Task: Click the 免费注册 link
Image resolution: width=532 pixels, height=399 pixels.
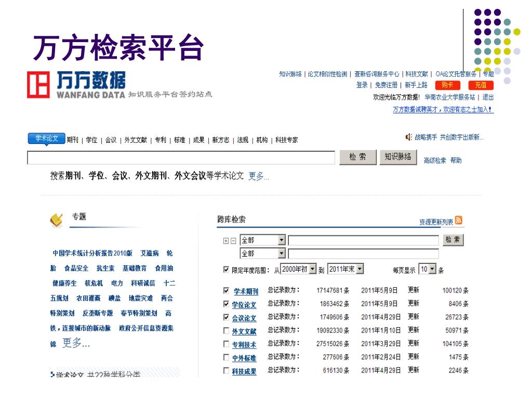Action: tap(386, 85)
